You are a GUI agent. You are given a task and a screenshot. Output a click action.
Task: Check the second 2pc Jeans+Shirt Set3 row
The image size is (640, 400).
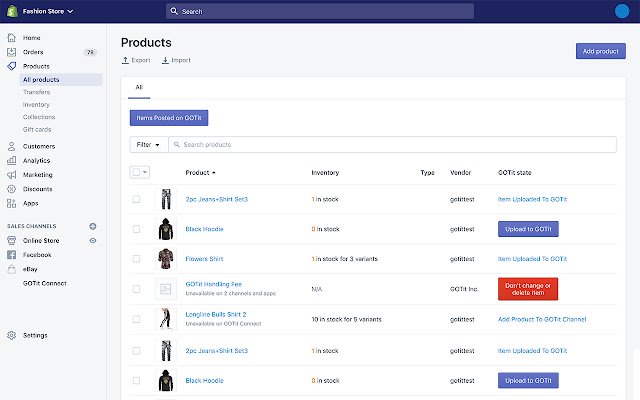136,351
